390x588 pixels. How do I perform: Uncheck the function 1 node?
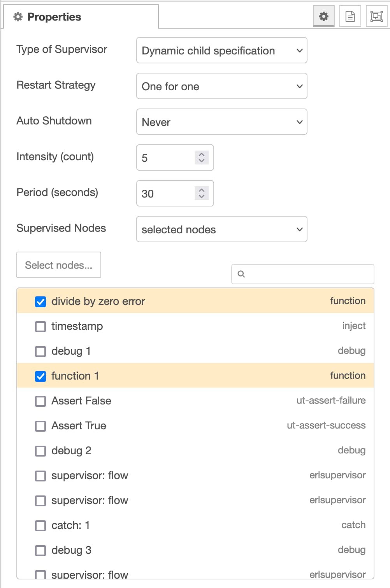point(40,376)
